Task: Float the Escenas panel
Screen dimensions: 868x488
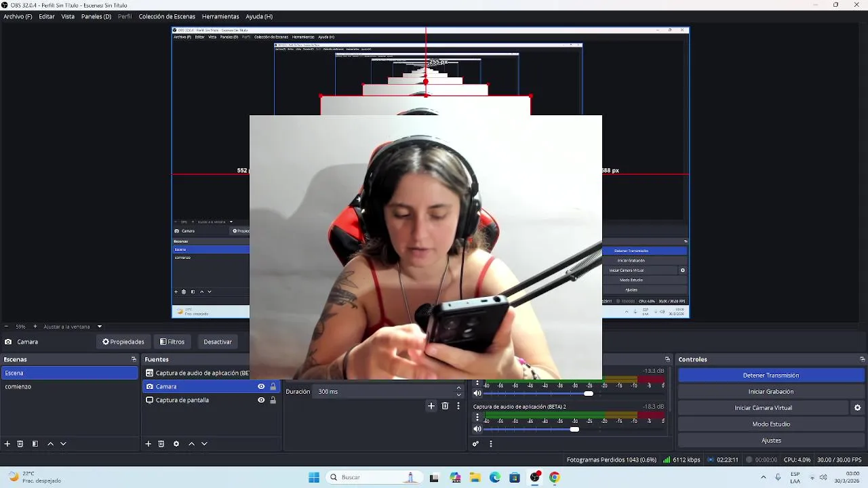Action: (134, 359)
